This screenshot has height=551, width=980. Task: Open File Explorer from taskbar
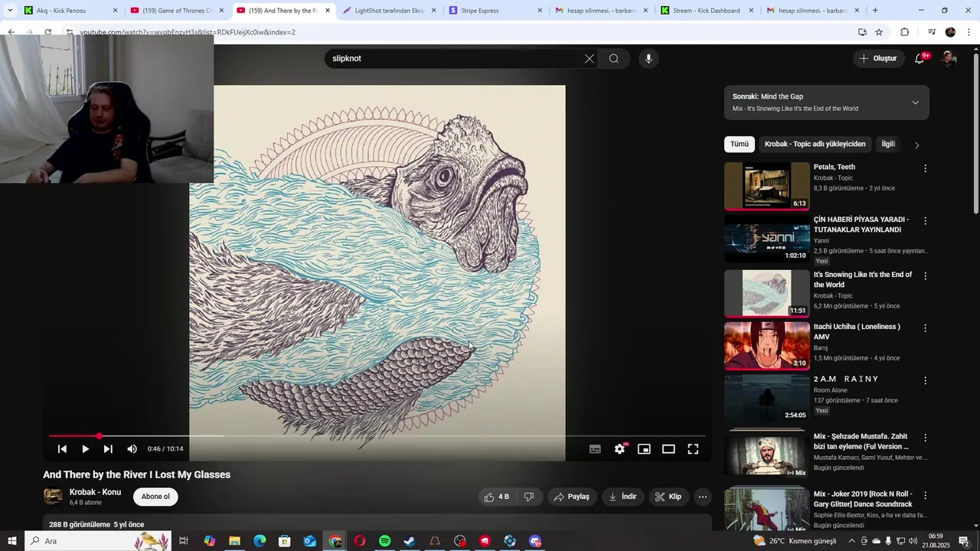tap(234, 541)
